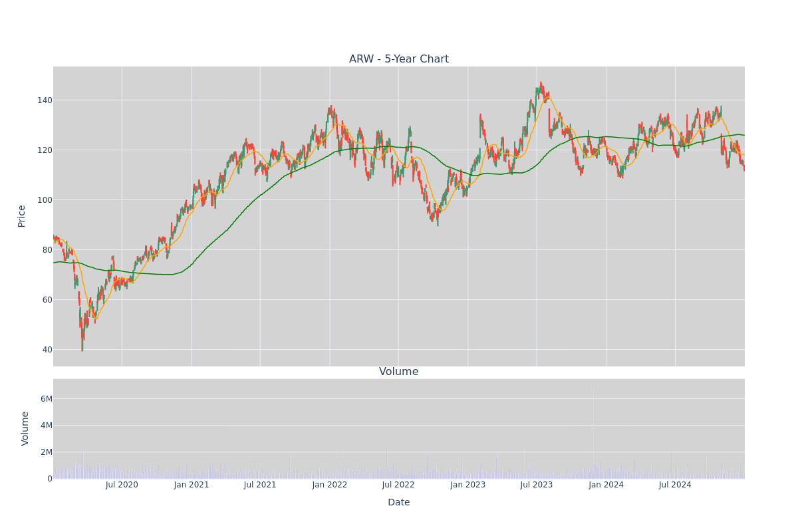Click the 0 volume tick label
This screenshot has width=798, height=532.
pyautogui.click(x=49, y=479)
